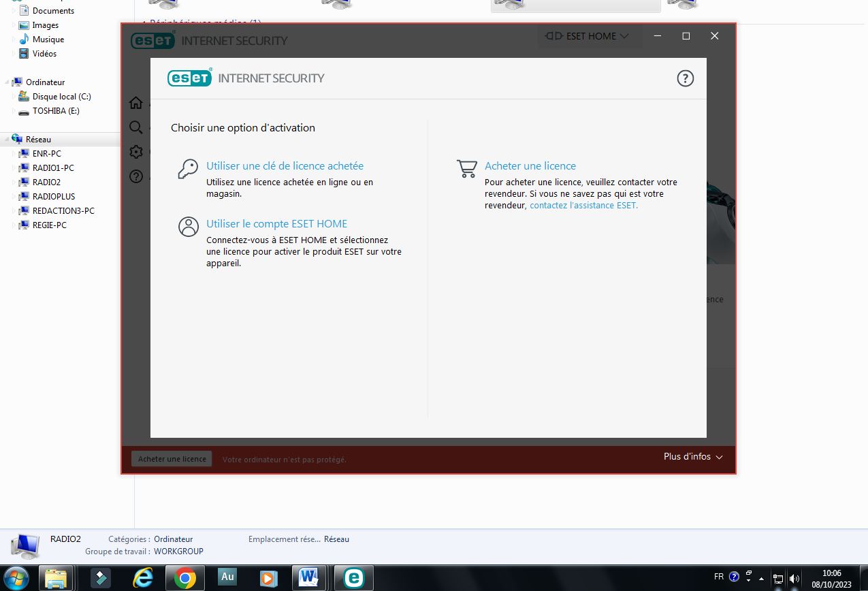Select RADIOPLUS network computer
This screenshot has height=591, width=868.
pyautogui.click(x=54, y=197)
